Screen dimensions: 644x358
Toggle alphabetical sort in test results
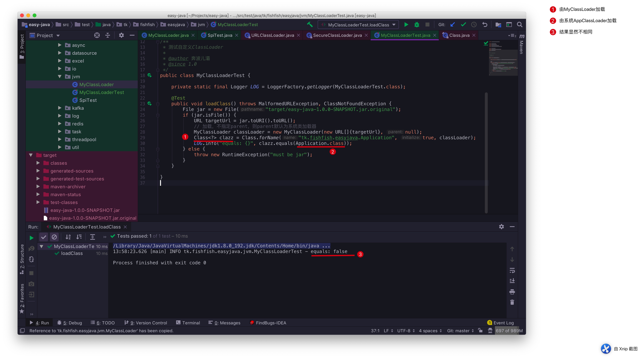(x=68, y=237)
